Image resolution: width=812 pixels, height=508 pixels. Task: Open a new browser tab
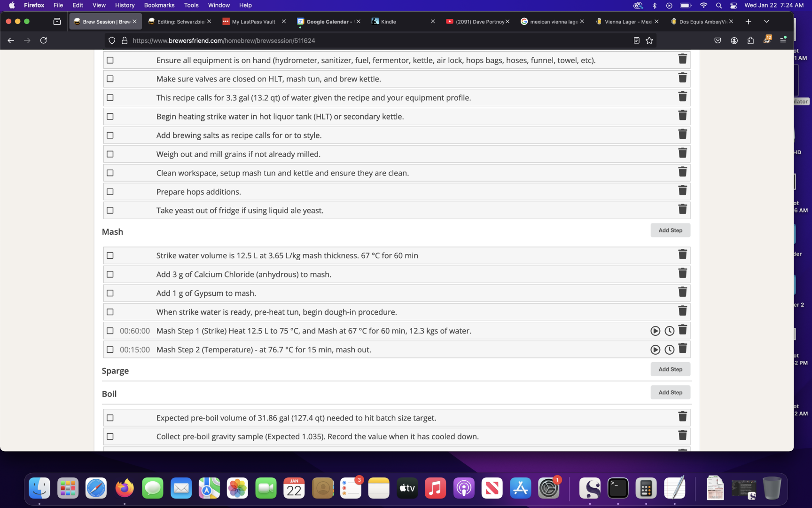[x=749, y=22]
